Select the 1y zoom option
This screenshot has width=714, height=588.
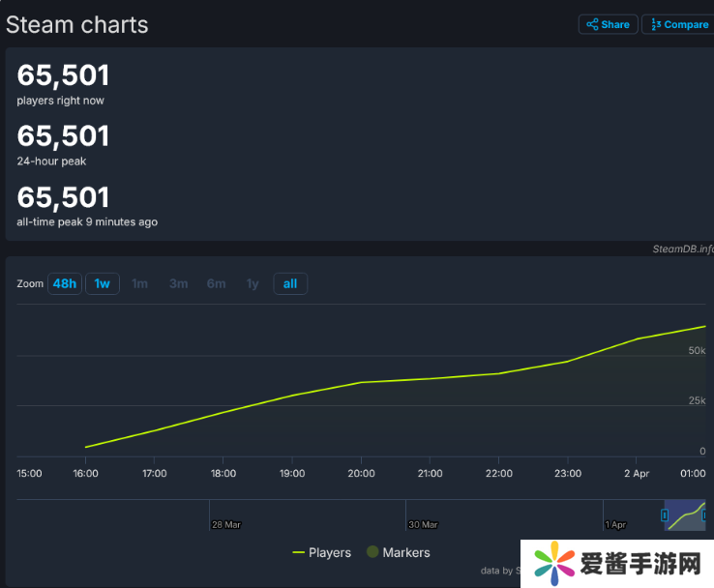253,283
